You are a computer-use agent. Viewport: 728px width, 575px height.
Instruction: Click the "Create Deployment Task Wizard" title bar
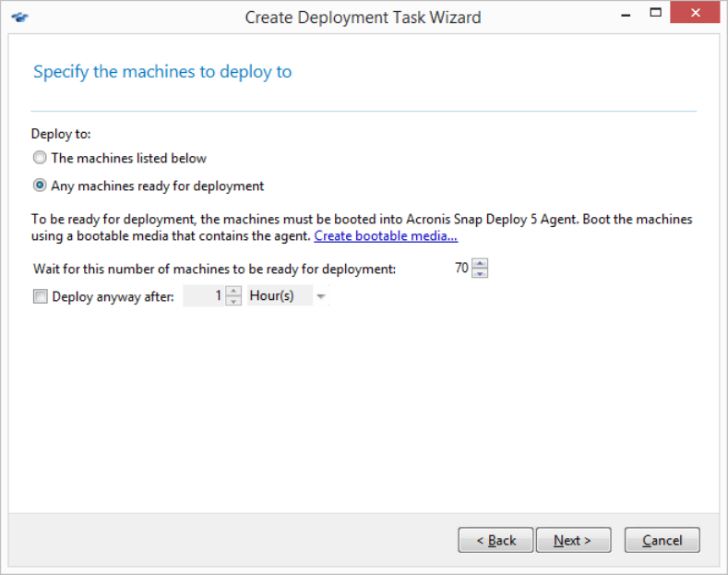point(363,17)
